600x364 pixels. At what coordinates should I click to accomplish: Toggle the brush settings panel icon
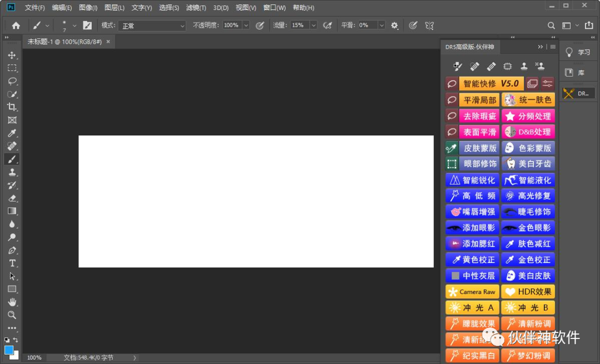[x=87, y=26]
